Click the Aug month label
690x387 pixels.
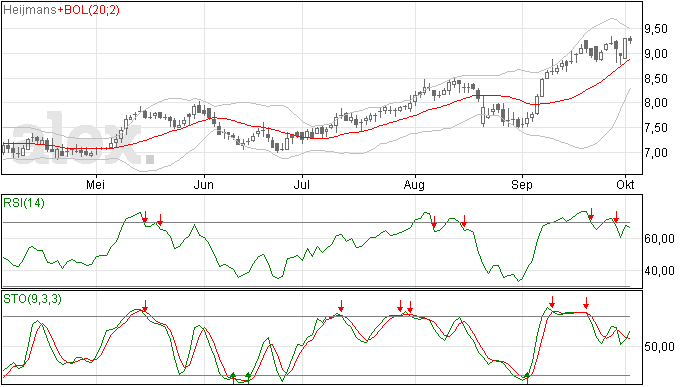(415, 184)
